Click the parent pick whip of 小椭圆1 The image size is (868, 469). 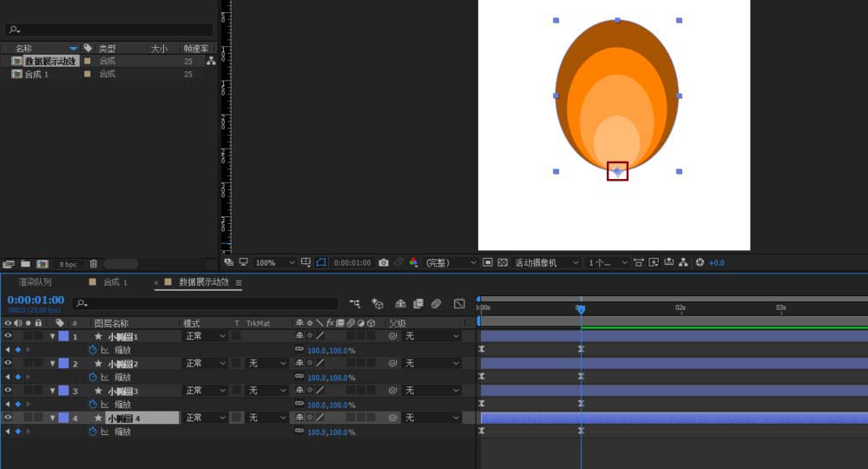click(392, 336)
